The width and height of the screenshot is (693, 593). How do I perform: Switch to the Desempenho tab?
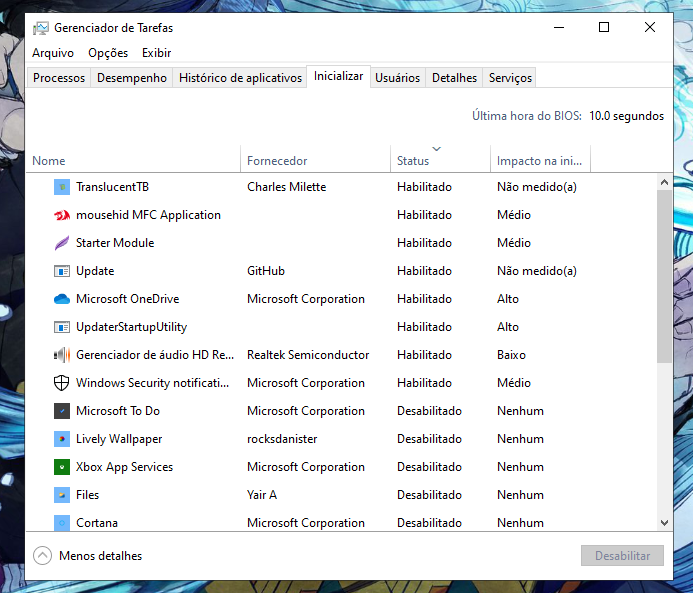coord(132,78)
